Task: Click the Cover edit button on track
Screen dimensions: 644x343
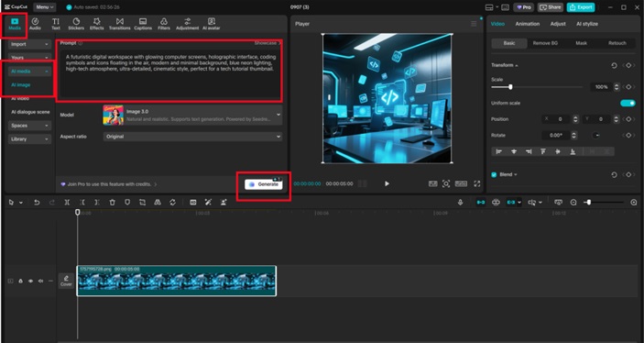Action: click(x=66, y=281)
